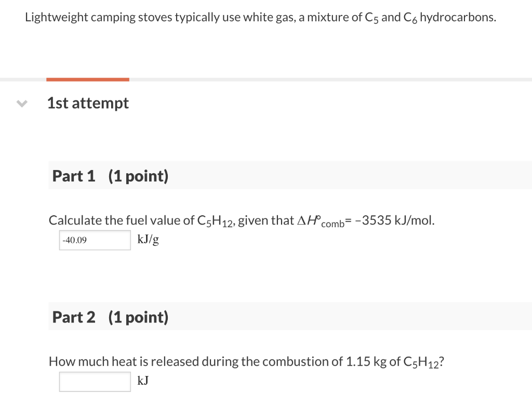Select the answer field containing -40.09
532x403 pixels.
coord(95,240)
